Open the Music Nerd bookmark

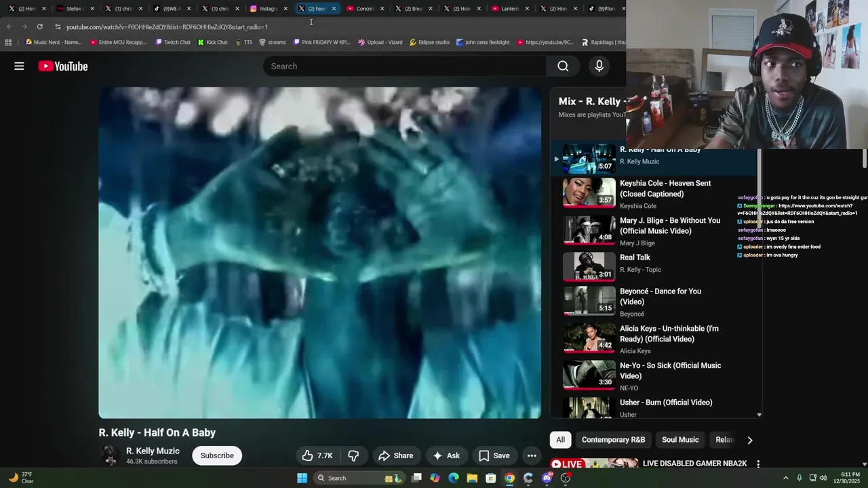[x=53, y=42]
